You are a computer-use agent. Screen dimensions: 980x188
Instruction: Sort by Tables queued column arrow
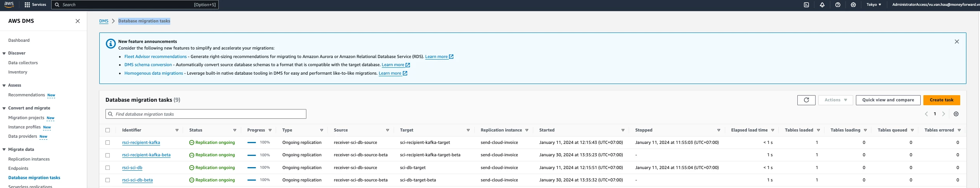(912, 130)
